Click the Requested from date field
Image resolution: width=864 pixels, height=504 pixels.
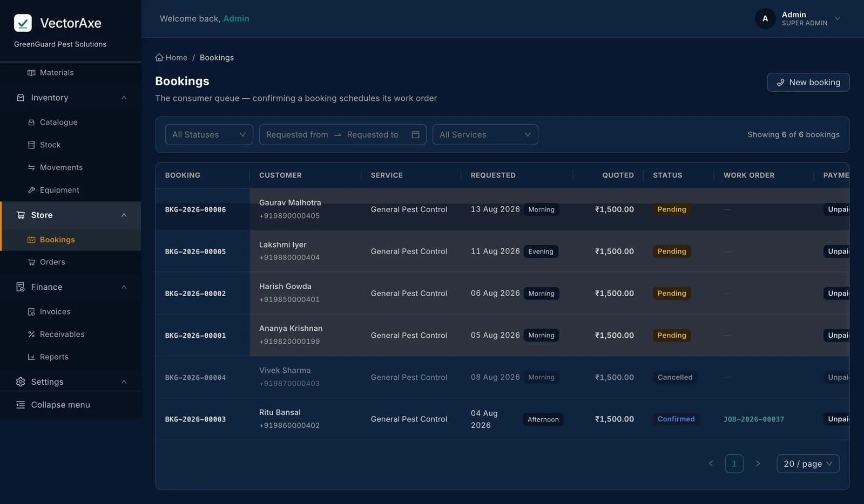297,135
